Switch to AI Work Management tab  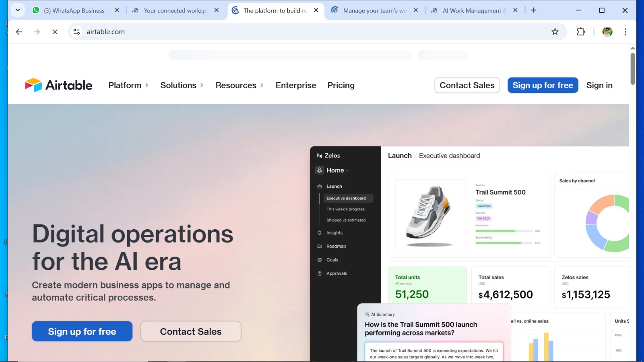(x=474, y=10)
